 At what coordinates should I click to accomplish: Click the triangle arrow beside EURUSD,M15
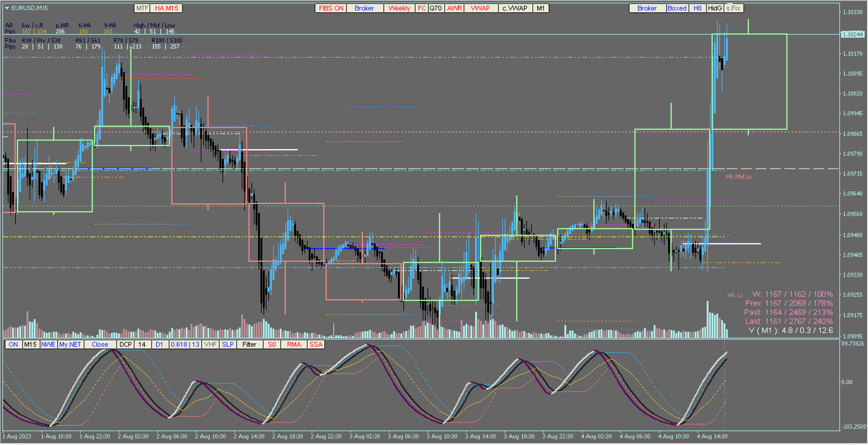click(x=7, y=8)
